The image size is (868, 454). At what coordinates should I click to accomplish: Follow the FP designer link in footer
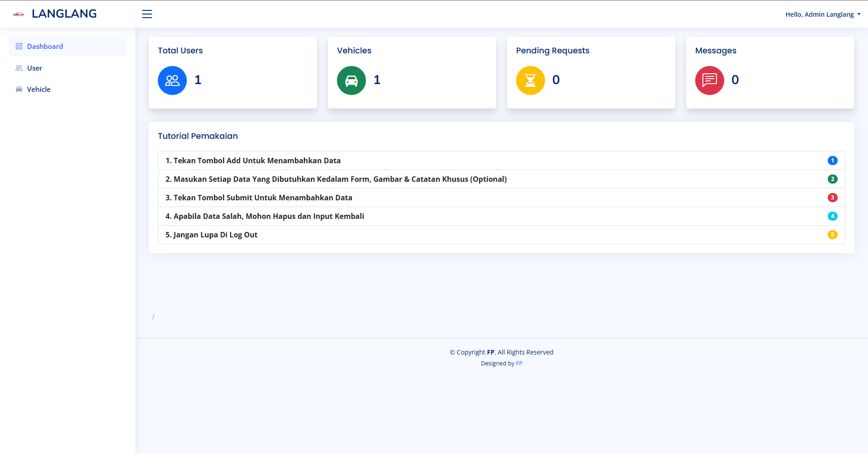(x=519, y=363)
